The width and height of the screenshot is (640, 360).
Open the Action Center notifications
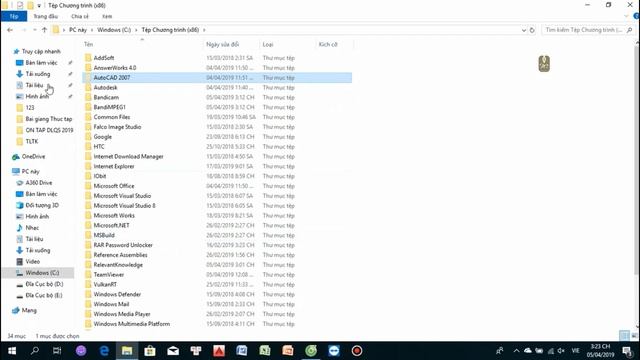click(x=628, y=351)
